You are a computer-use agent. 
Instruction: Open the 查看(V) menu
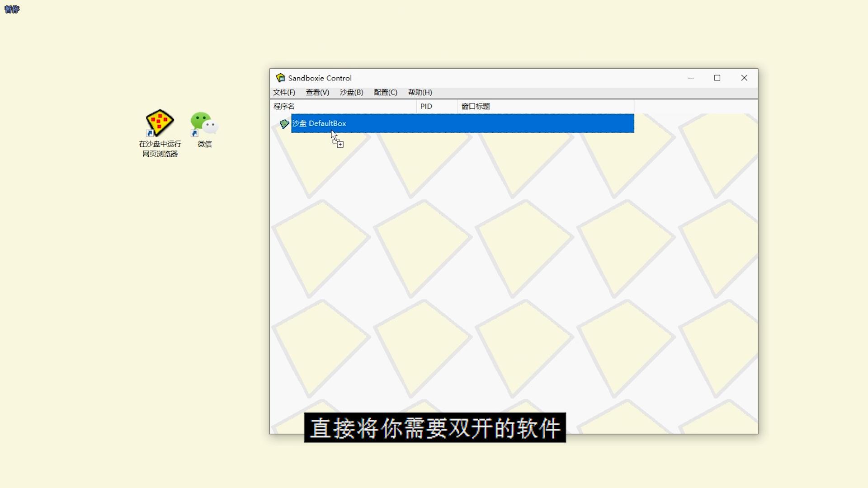(x=317, y=92)
